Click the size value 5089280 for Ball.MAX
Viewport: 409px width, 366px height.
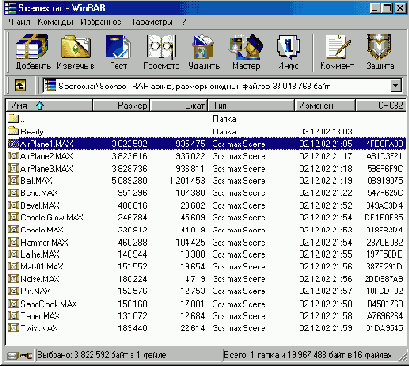(x=129, y=181)
